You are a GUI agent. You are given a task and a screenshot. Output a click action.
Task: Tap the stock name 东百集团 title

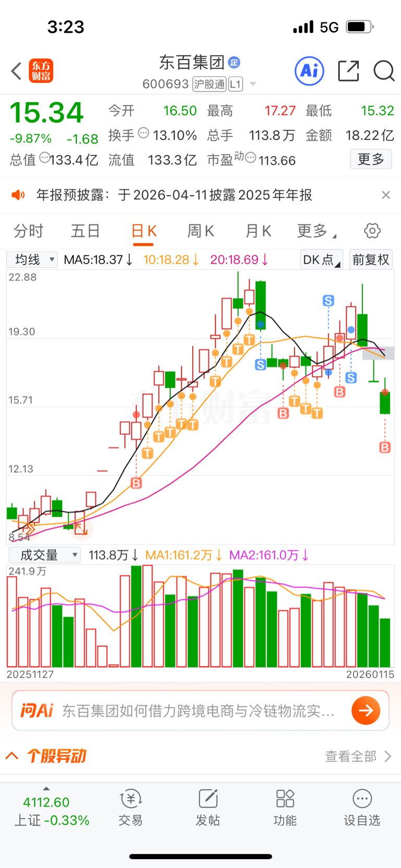(192, 63)
